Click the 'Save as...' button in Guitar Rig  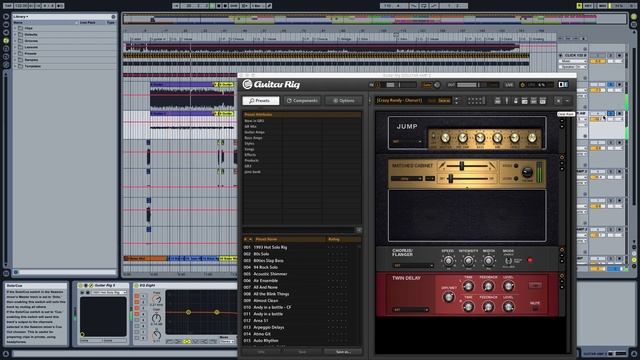click(x=343, y=352)
